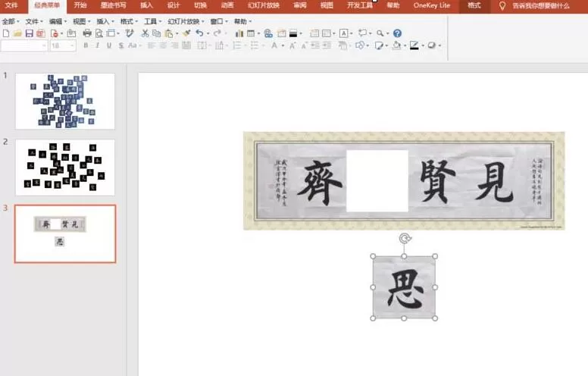This screenshot has width=588, height=376.
Task: Save the presentation with the floppy disk icon
Action: point(29,33)
